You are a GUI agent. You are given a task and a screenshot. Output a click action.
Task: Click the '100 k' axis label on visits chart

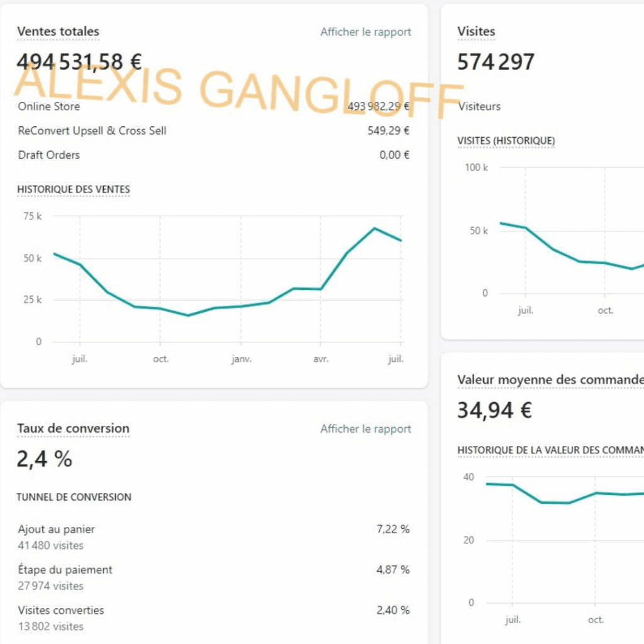pyautogui.click(x=477, y=167)
